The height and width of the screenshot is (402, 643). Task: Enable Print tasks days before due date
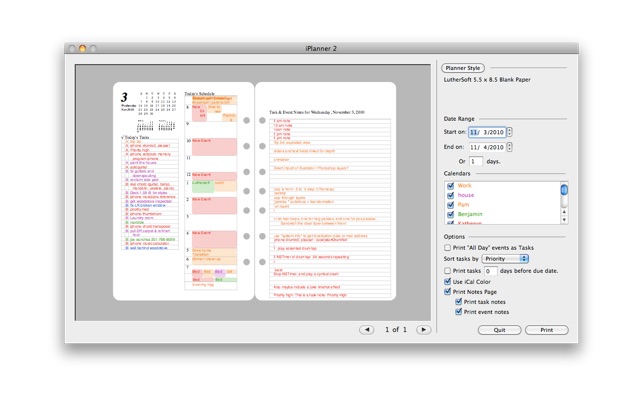[x=447, y=271]
